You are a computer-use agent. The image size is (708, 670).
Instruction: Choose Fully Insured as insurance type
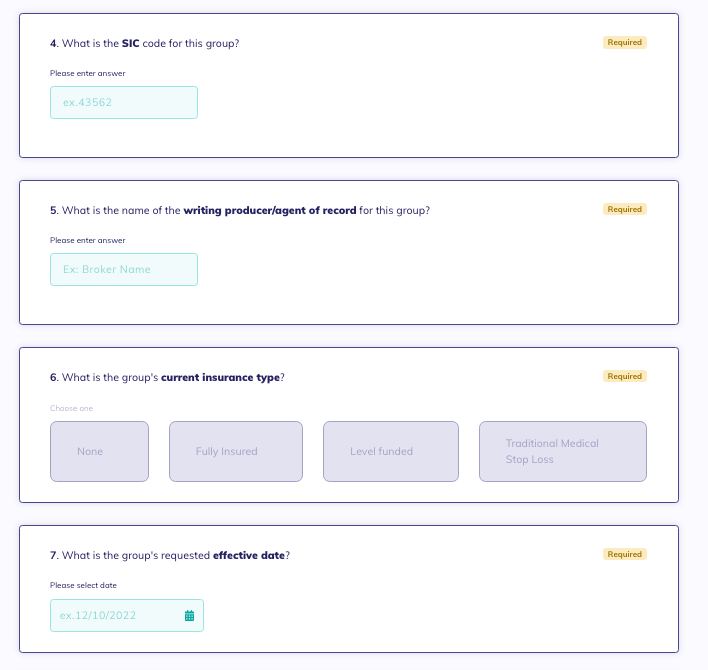(x=236, y=451)
